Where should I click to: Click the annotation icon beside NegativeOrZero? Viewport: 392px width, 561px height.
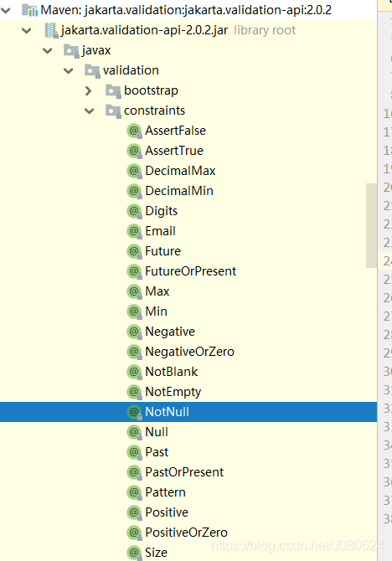134,352
